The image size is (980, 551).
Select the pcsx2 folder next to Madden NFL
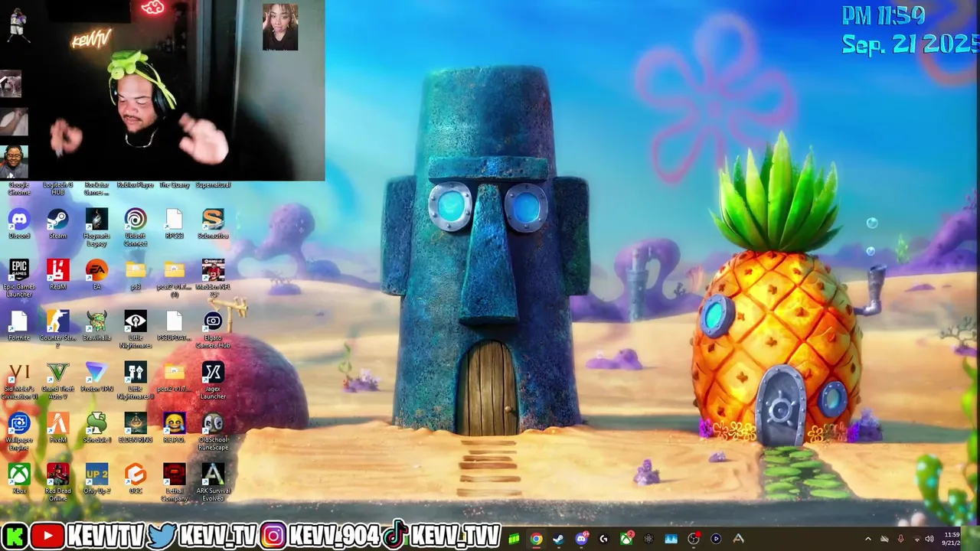[174, 279]
